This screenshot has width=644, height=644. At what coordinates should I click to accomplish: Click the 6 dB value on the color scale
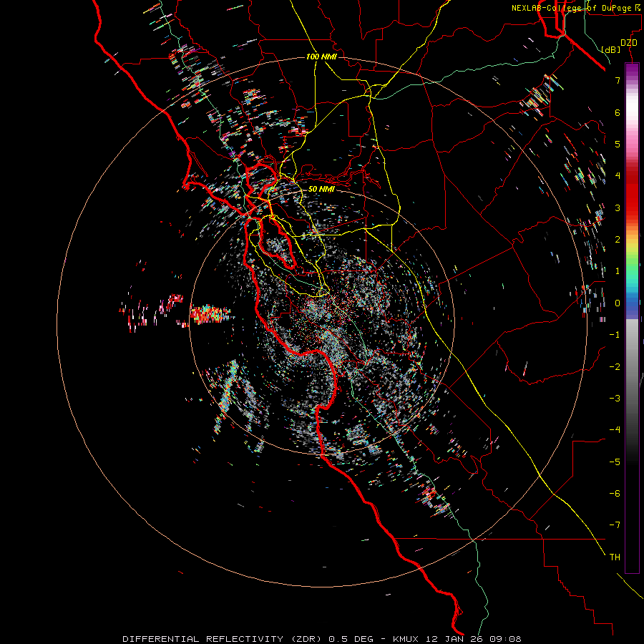(x=618, y=112)
